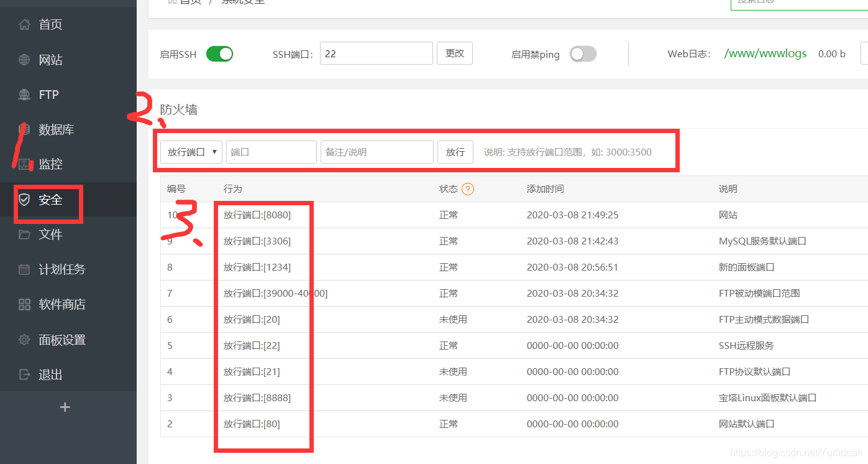This screenshot has width=868, height=464.
Task: Click the 说明 column header
Action: point(728,189)
